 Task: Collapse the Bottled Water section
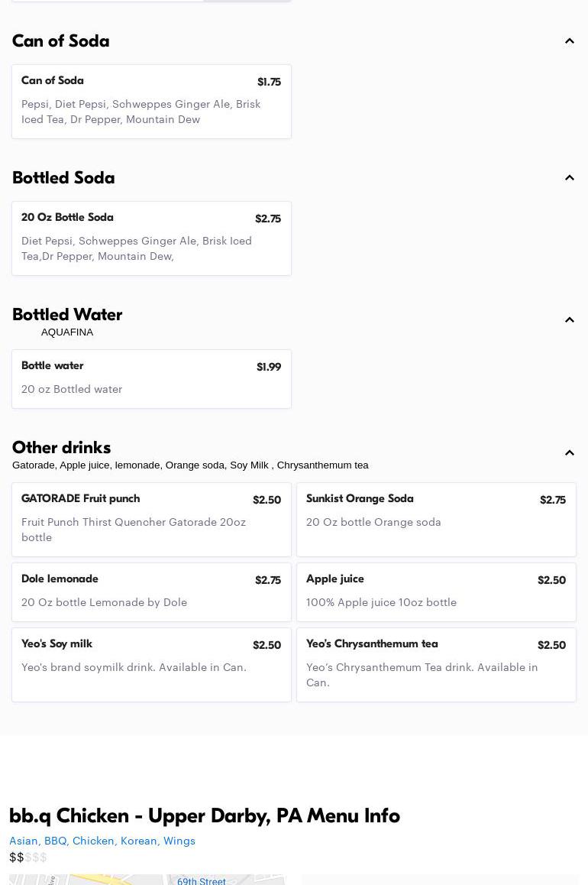tap(569, 320)
